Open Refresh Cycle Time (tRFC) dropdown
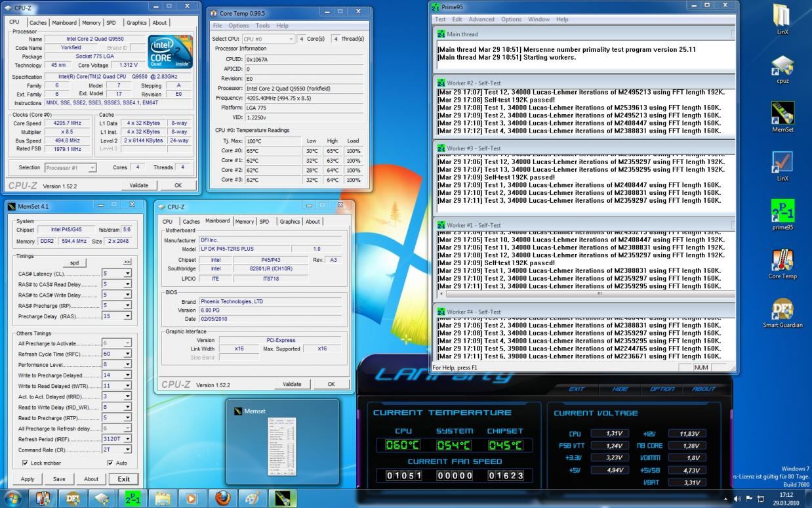This screenshot has width=812, height=508. 127,354
